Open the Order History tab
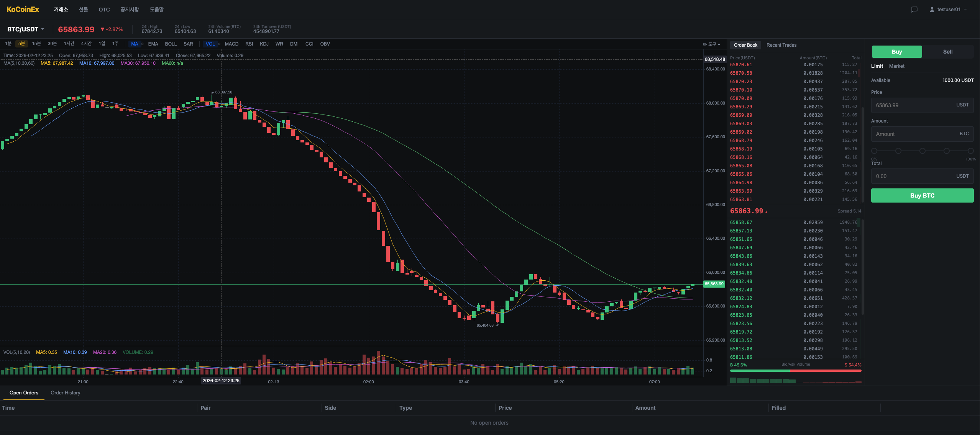Viewport: 980px width, 435px height. pyautogui.click(x=66, y=393)
